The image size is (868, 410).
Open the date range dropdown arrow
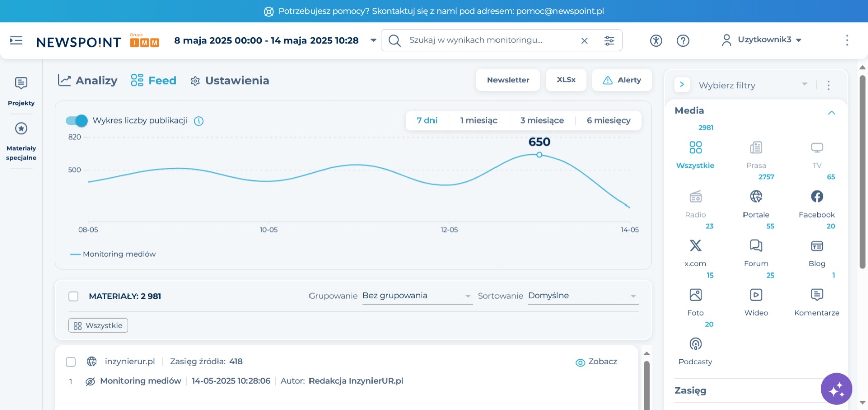click(x=373, y=40)
